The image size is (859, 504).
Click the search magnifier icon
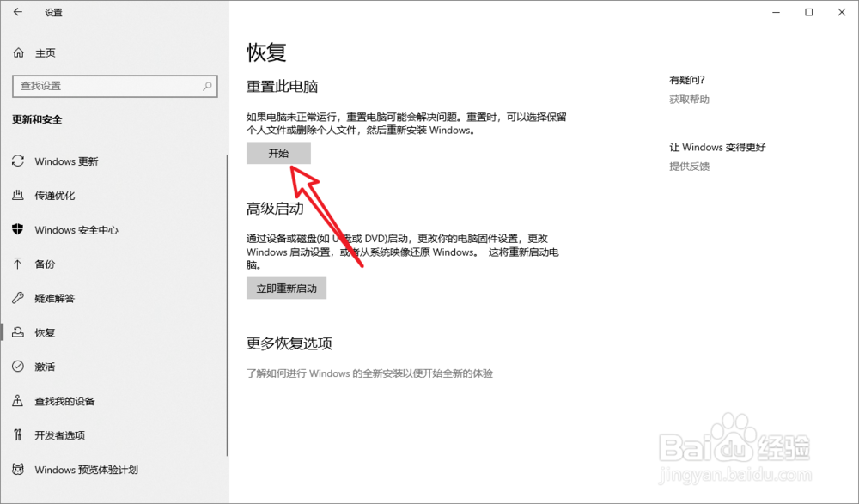point(207,86)
